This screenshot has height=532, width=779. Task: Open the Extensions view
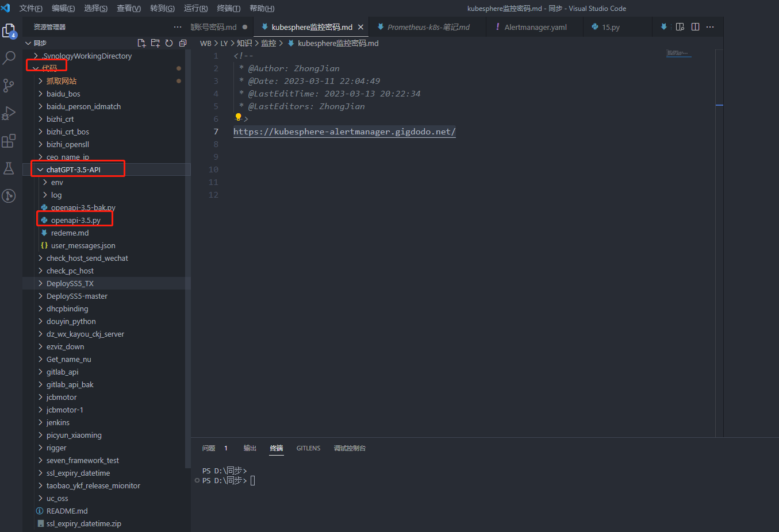tap(9, 141)
